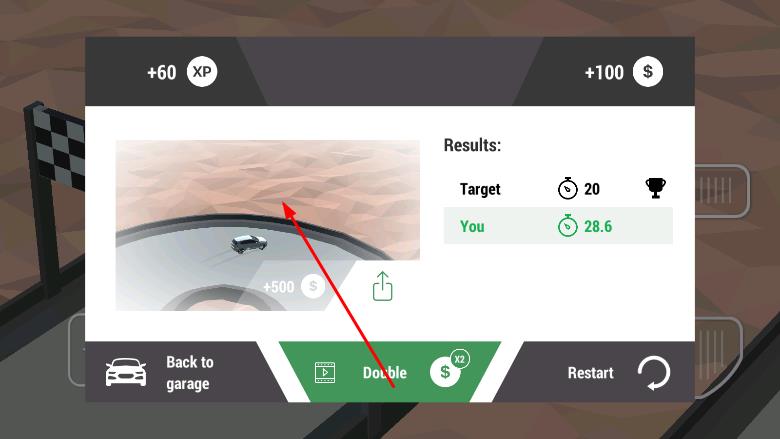Click the +60 XP reward label

point(182,72)
